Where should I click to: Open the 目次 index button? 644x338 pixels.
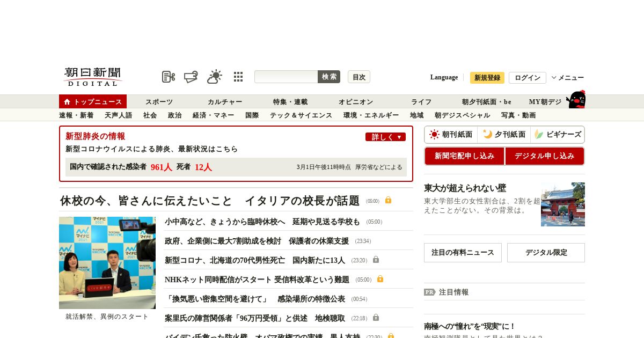click(359, 77)
